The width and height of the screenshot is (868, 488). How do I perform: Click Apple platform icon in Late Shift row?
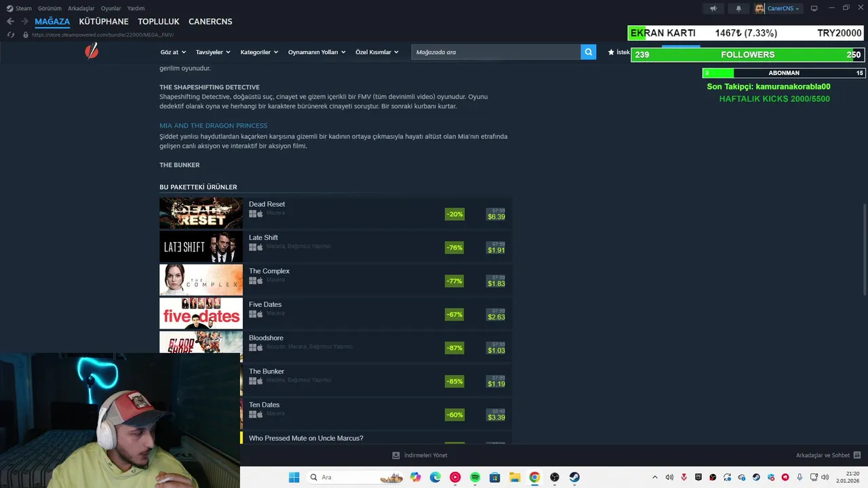(260, 247)
